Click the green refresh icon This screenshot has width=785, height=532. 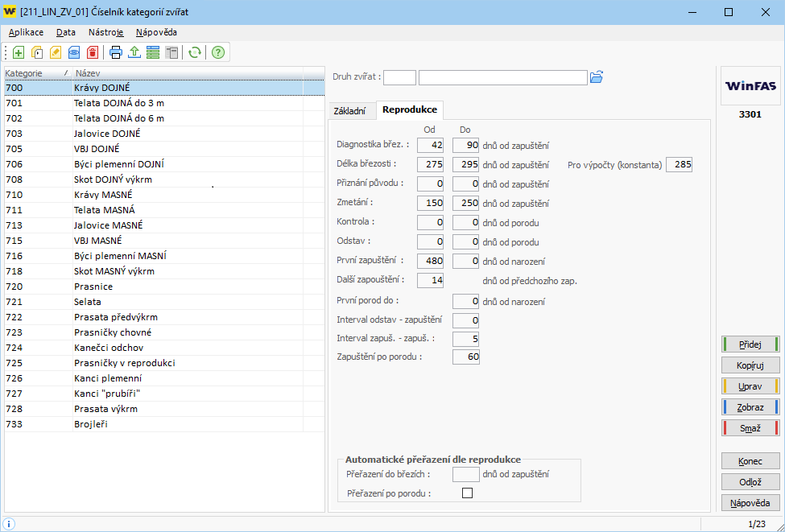[194, 52]
